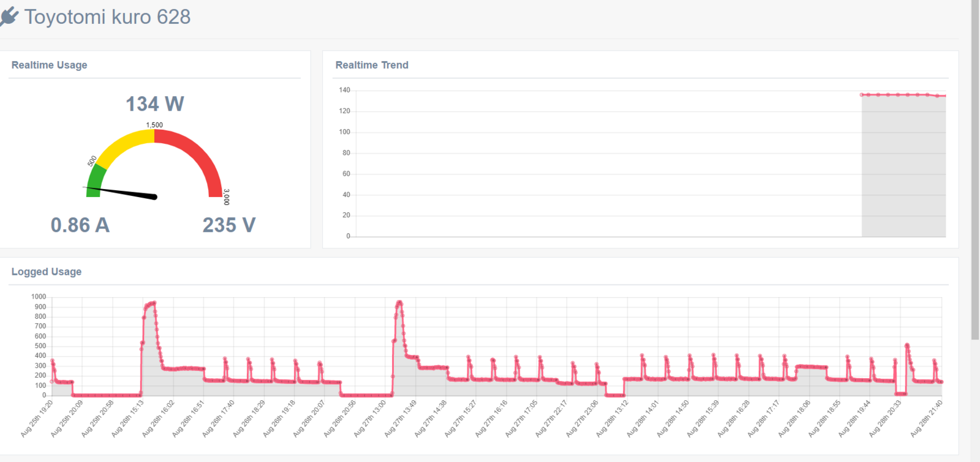
Task: Click the shaded area in Realtime Trend chart
Action: point(903,165)
